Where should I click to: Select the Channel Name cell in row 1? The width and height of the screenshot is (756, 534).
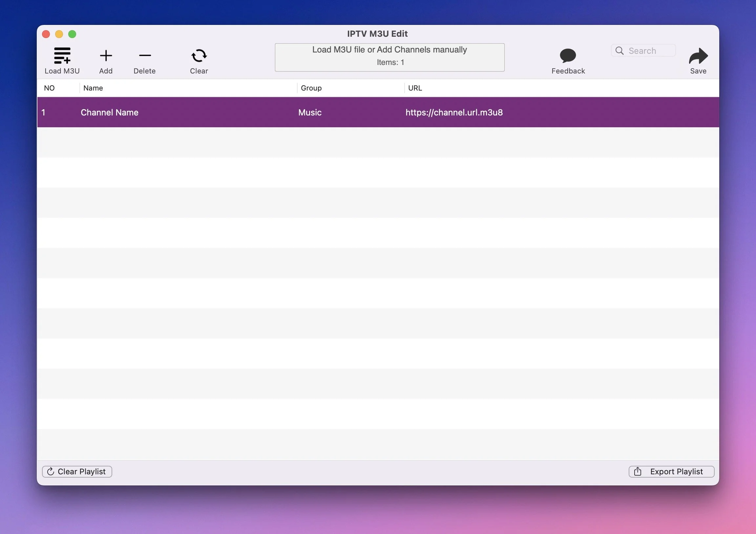[x=110, y=113]
